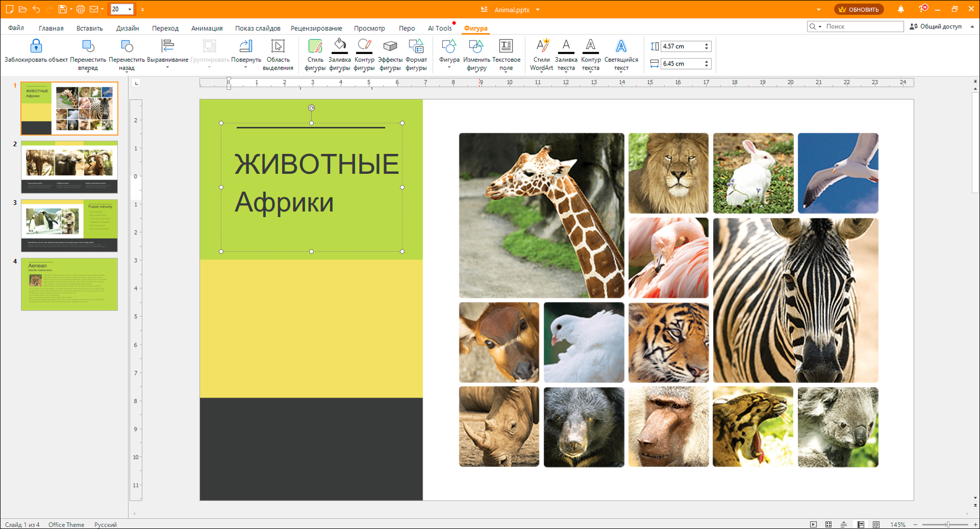The image size is (980, 529).
Task: Click Общий доступ share button
Action: point(936,26)
